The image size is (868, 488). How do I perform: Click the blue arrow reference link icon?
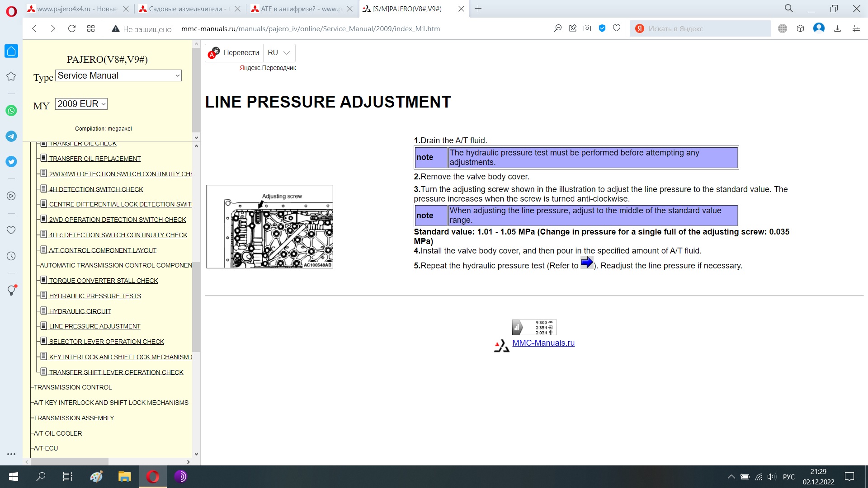click(586, 263)
